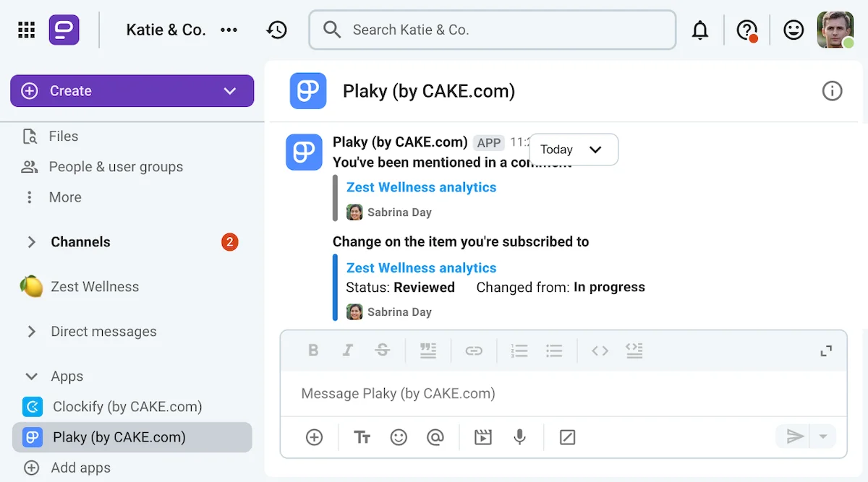Toggle strikethrough formatting
Screen dimensions: 868x482
pos(383,350)
